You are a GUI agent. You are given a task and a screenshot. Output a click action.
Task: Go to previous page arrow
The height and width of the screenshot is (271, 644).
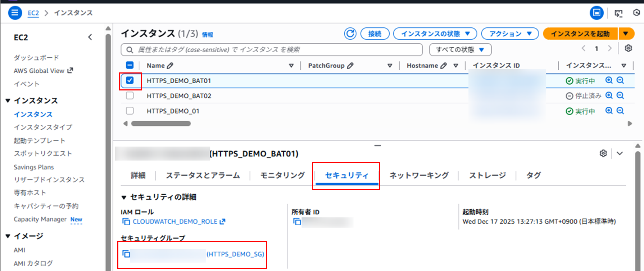(584, 48)
